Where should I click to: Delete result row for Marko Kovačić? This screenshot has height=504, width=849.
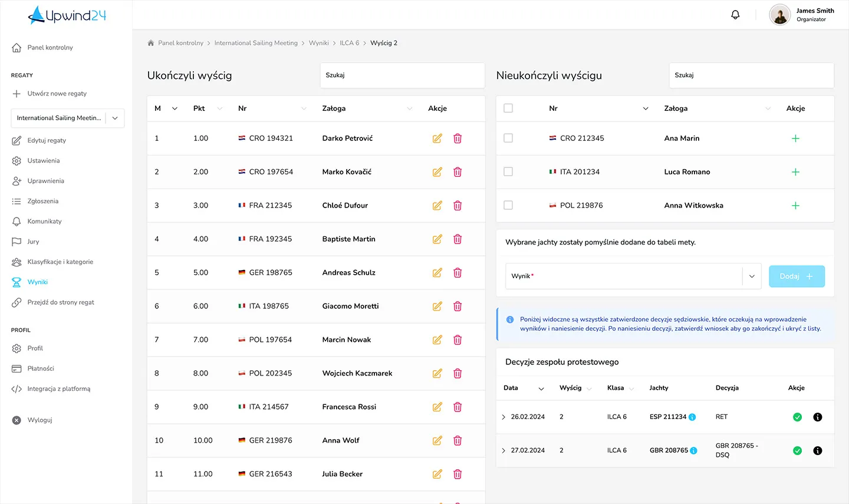tap(458, 172)
